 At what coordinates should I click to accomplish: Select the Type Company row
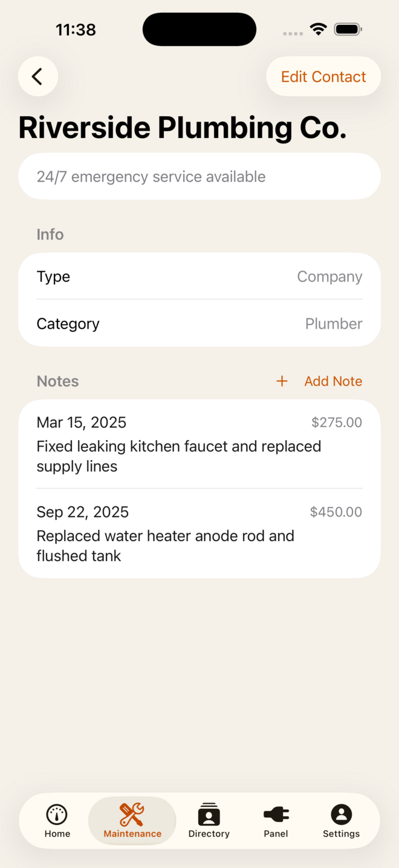199,277
